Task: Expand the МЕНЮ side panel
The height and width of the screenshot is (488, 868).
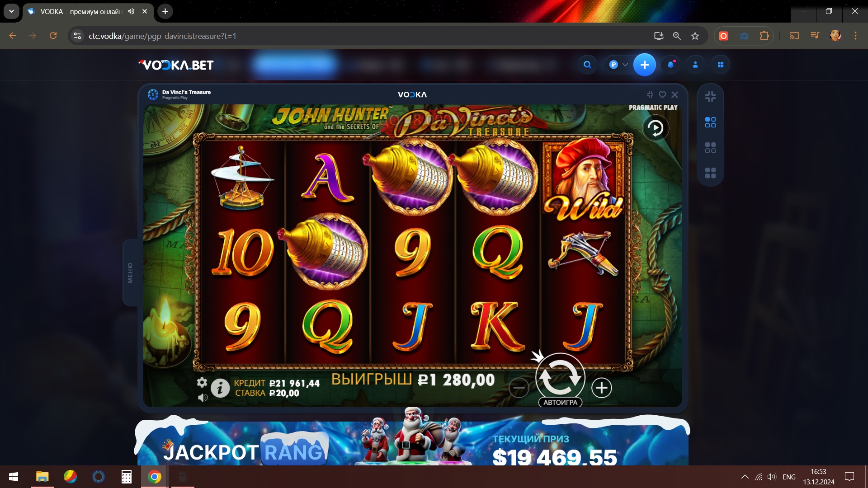Action: pos(130,272)
